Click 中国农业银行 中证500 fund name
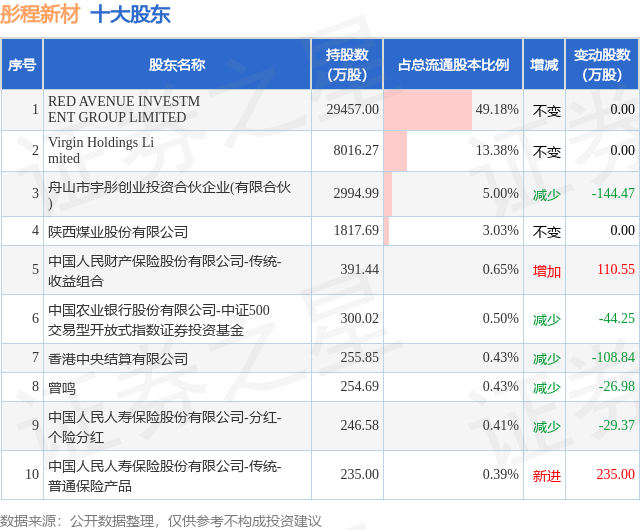640x530 pixels. pos(159,319)
